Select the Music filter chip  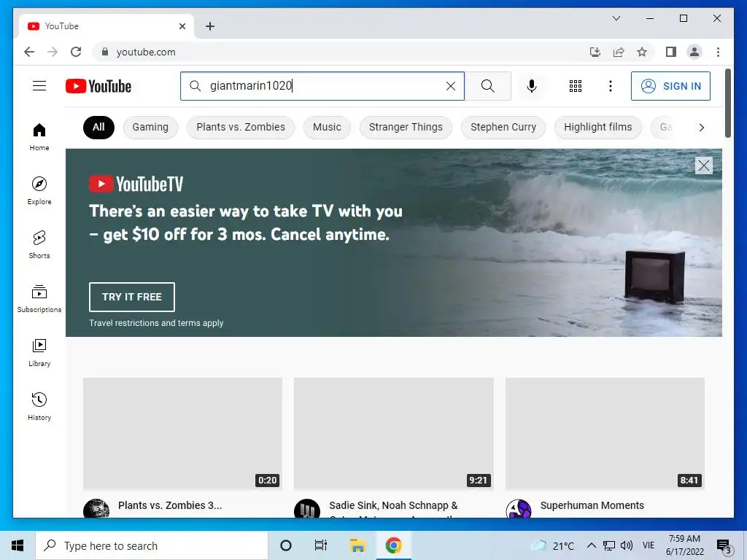tap(327, 127)
